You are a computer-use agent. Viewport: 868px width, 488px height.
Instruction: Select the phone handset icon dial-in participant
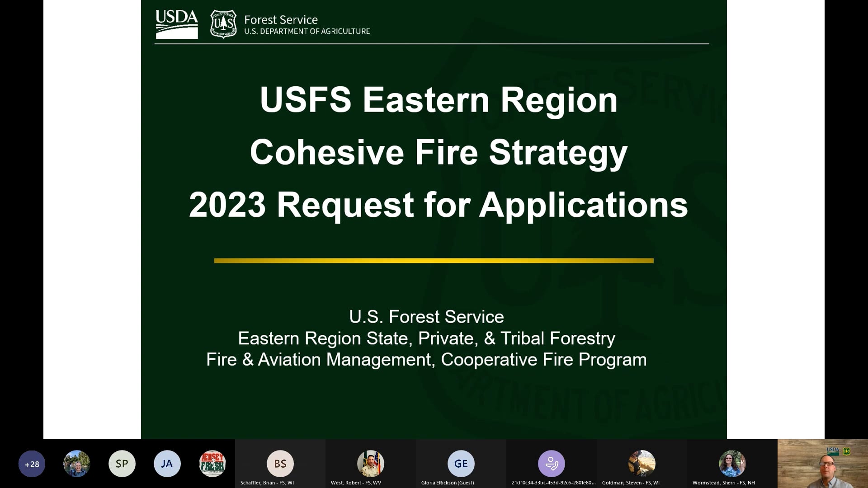(551, 463)
